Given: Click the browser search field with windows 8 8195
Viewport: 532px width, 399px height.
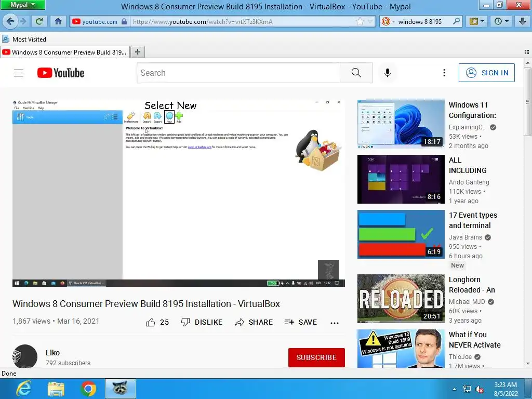Looking at the screenshot, I should point(423,22).
